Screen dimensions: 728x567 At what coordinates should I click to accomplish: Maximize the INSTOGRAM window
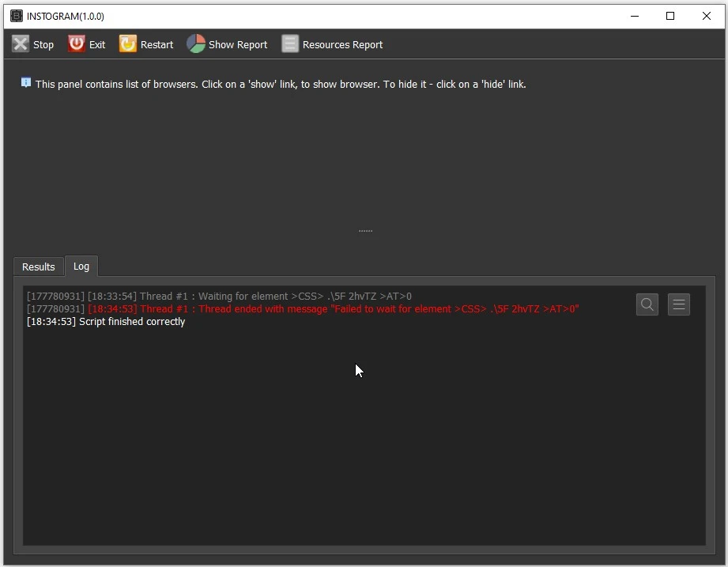pyautogui.click(x=670, y=17)
